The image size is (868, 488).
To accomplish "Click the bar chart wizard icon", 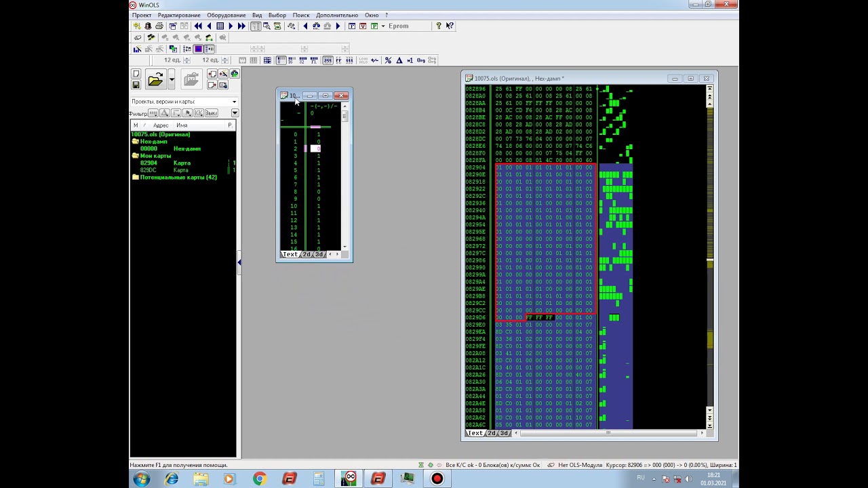I will click(x=138, y=49).
